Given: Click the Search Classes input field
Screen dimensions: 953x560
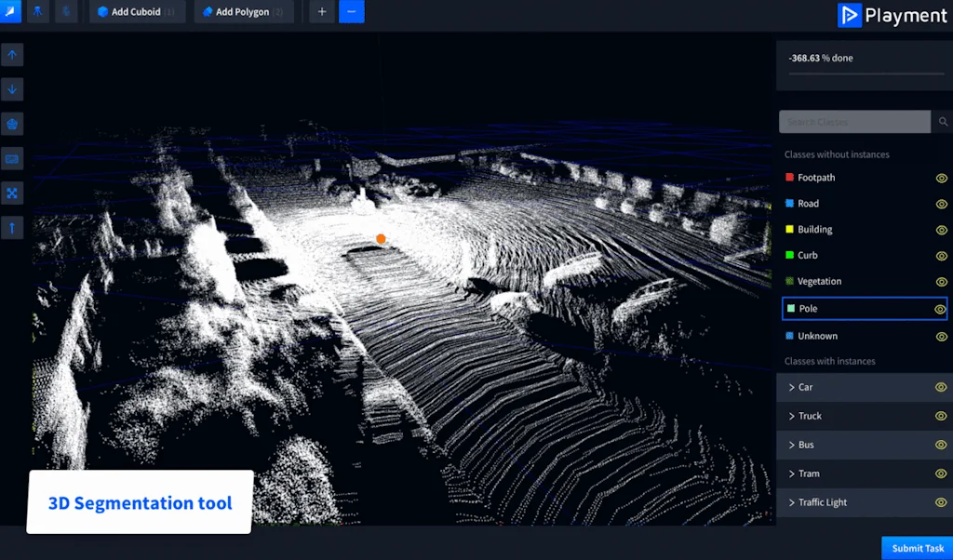Looking at the screenshot, I should click(x=854, y=122).
